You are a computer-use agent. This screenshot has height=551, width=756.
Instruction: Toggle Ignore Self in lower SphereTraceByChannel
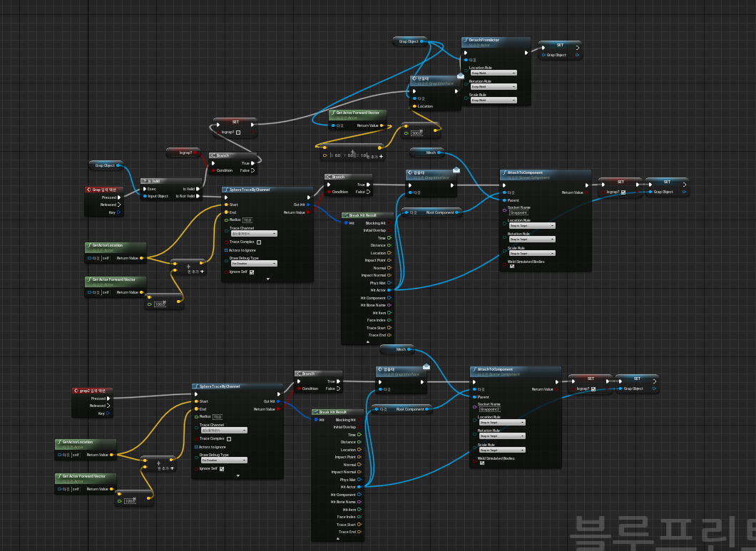222,468
